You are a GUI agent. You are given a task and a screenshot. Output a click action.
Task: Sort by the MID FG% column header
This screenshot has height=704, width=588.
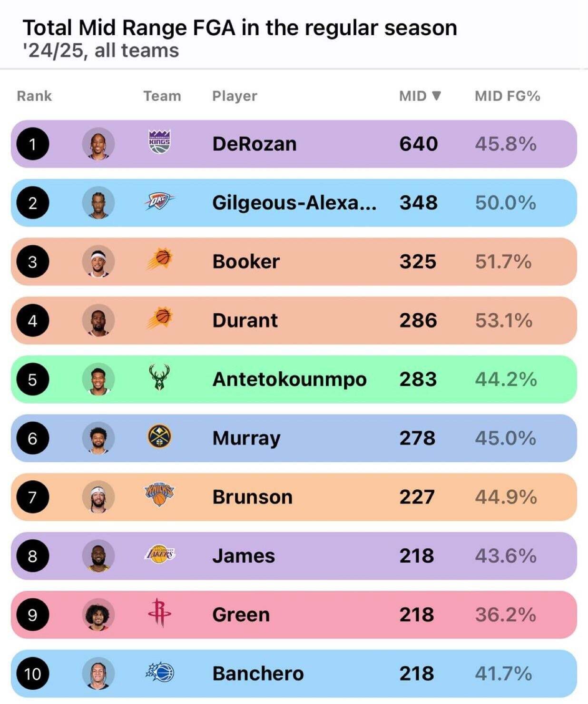(x=507, y=96)
